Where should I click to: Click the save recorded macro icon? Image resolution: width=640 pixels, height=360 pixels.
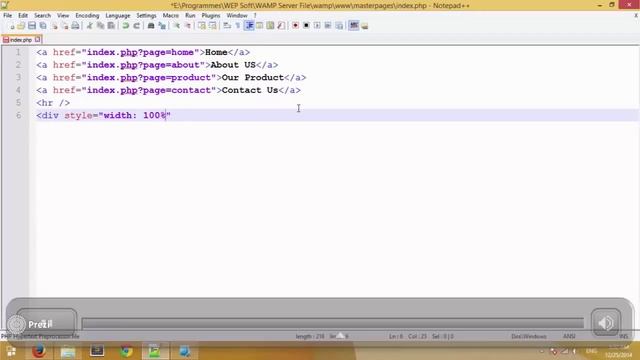coord(339,26)
